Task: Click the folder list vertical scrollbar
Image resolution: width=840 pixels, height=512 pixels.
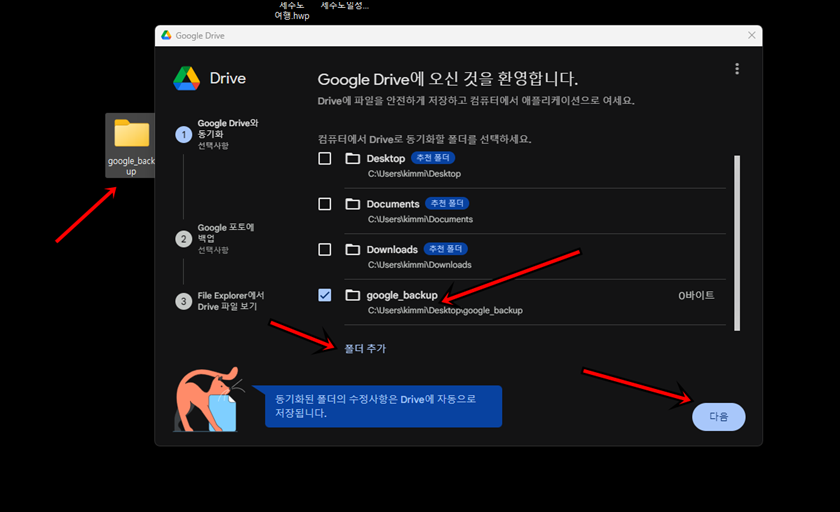Action: coord(737,243)
